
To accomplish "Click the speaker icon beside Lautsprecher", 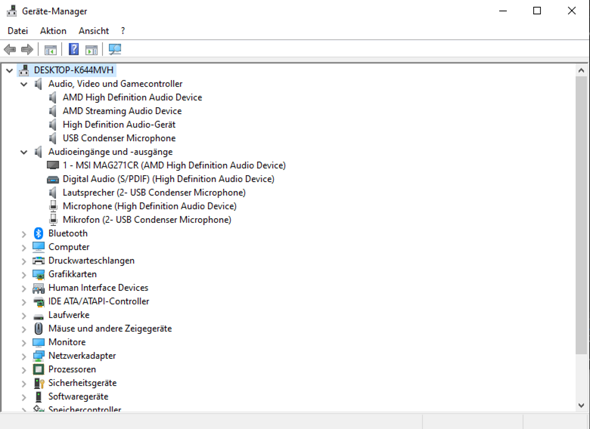I will pyautogui.click(x=53, y=192).
